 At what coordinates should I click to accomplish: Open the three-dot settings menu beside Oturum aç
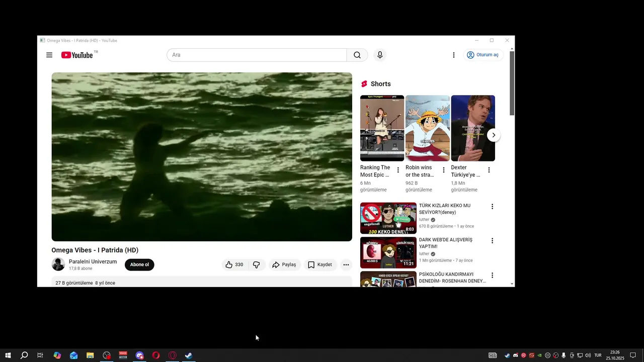pos(453,55)
